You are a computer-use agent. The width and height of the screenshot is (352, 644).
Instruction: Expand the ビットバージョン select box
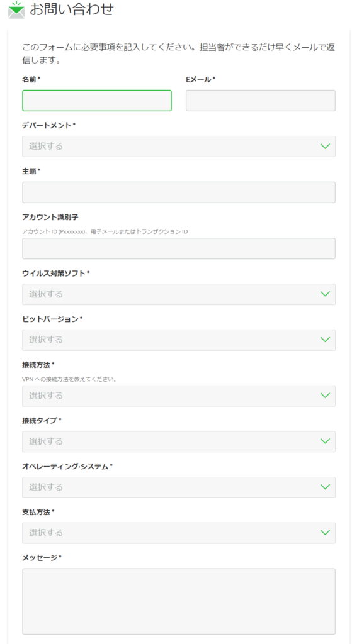[179, 340]
